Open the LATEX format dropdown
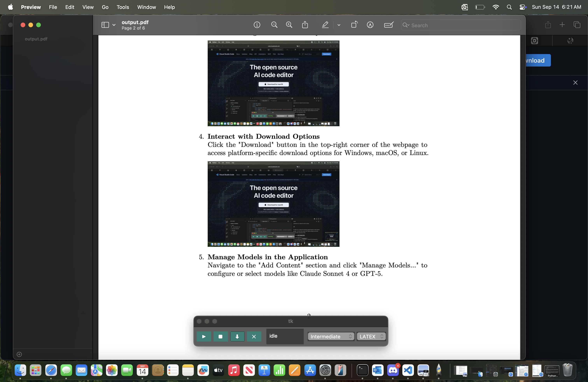This screenshot has width=588, height=382. (x=371, y=336)
